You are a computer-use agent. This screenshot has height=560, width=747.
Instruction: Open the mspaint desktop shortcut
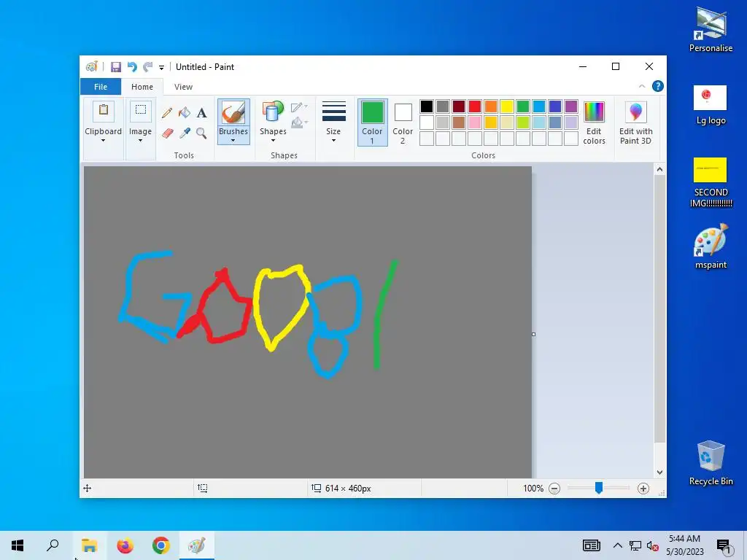click(x=711, y=246)
